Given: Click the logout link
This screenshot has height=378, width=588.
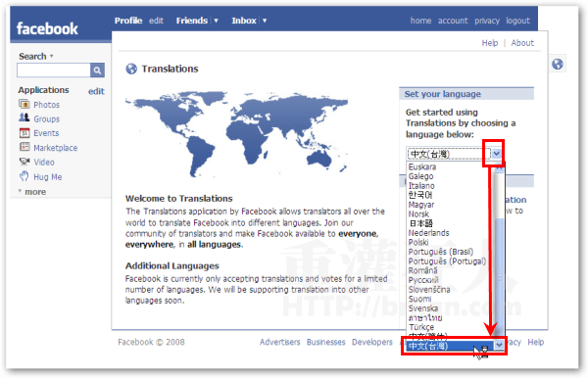Looking at the screenshot, I should [517, 21].
